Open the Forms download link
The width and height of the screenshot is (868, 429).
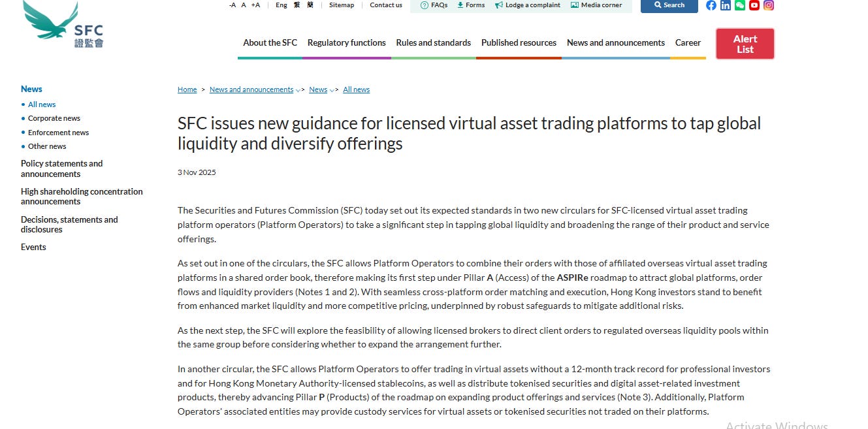click(471, 5)
